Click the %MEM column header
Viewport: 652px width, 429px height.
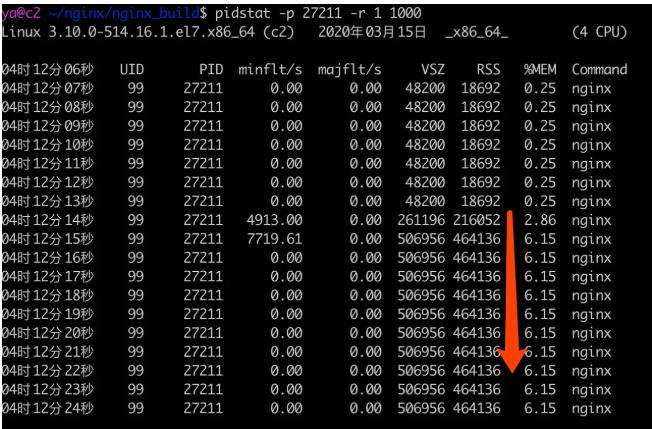click(x=540, y=70)
